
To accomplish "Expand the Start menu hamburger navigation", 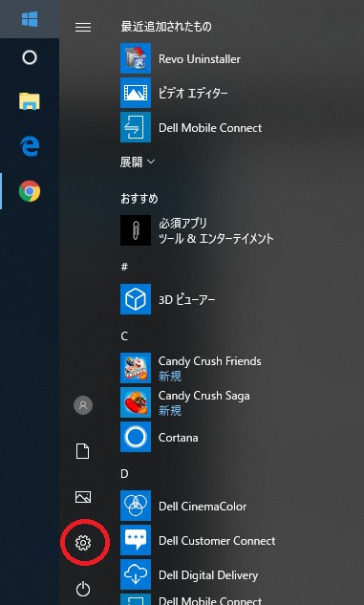I will [x=83, y=27].
